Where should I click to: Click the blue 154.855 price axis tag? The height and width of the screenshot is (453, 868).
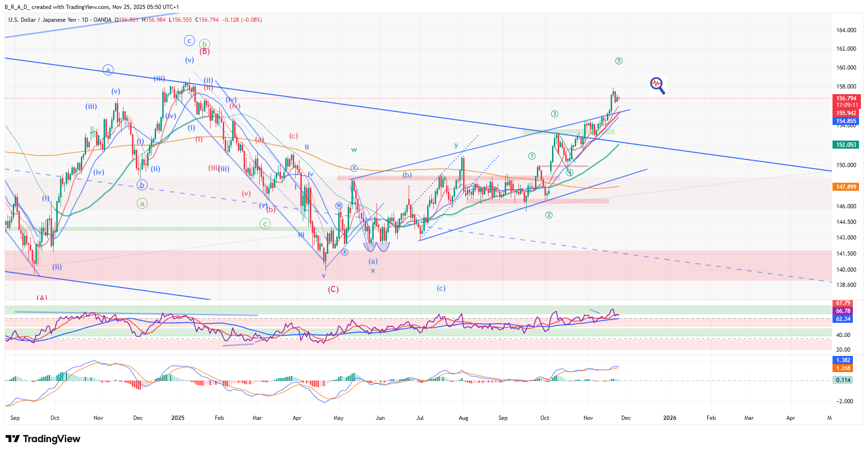coord(846,121)
